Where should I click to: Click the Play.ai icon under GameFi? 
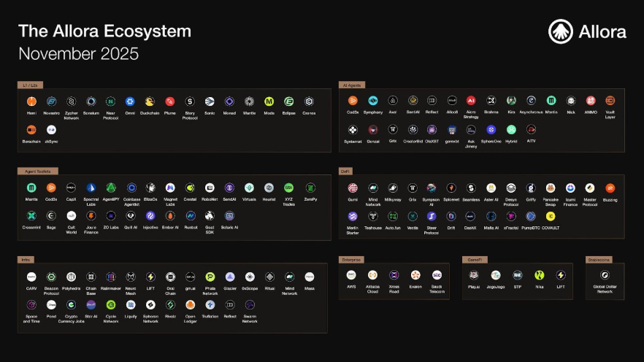point(474,275)
